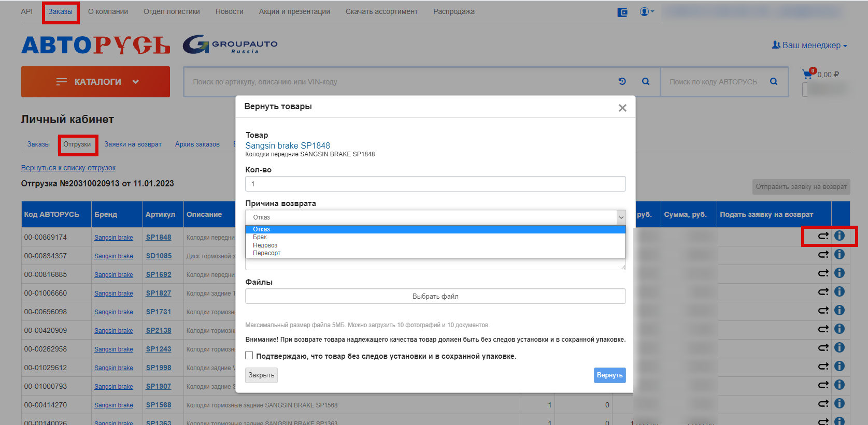
Task: Open Скачать ассортимент menu item
Action: pos(381,11)
